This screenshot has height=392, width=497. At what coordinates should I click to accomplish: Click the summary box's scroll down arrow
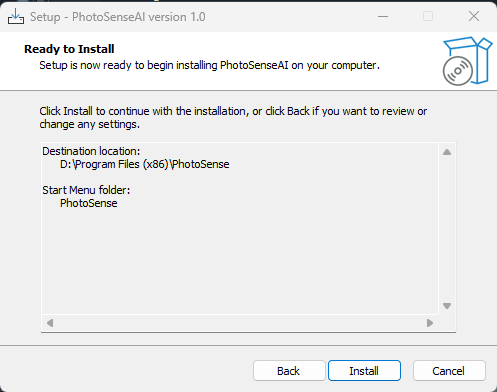tap(447, 306)
